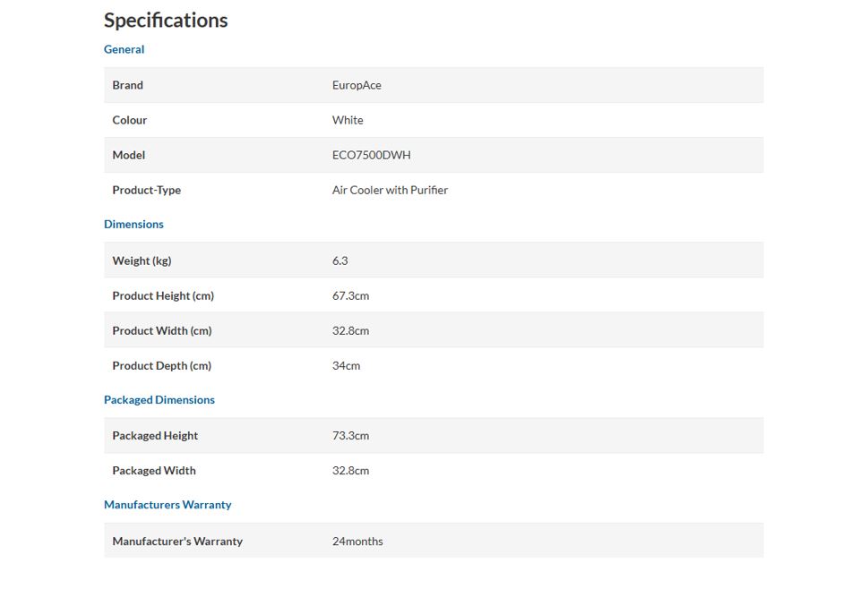Select the EuropAce brand value

357,85
